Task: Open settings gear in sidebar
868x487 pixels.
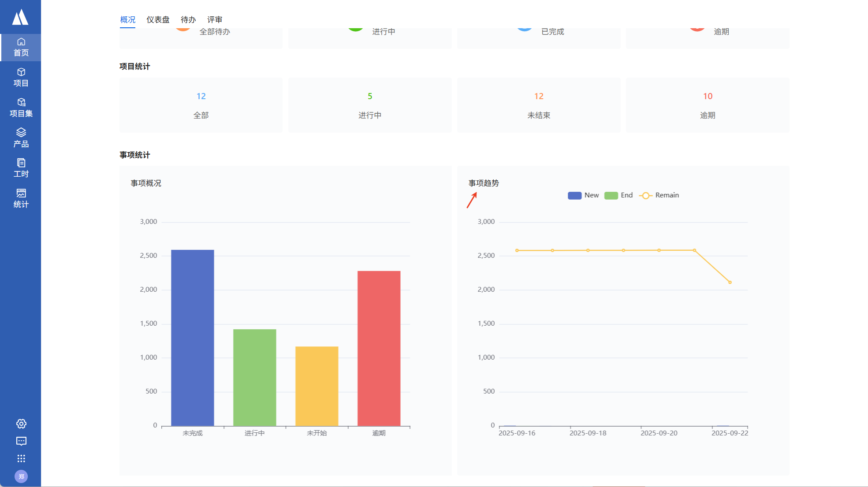Action: pos(21,424)
